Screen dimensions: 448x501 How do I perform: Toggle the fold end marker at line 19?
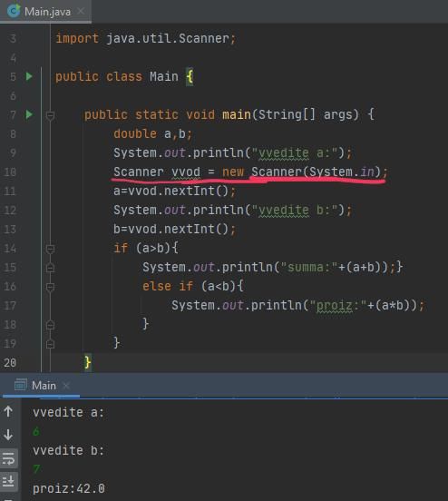[x=50, y=344]
